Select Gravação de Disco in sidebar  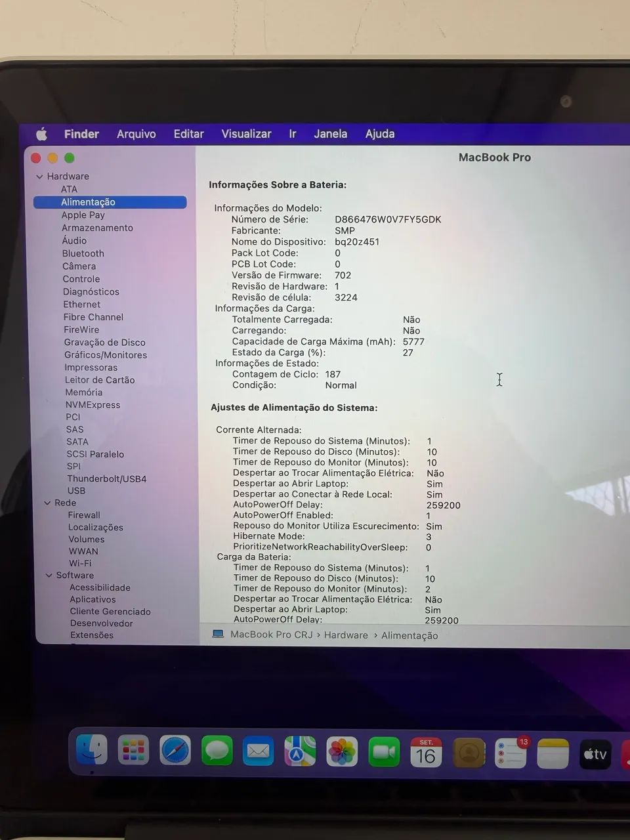[104, 343]
